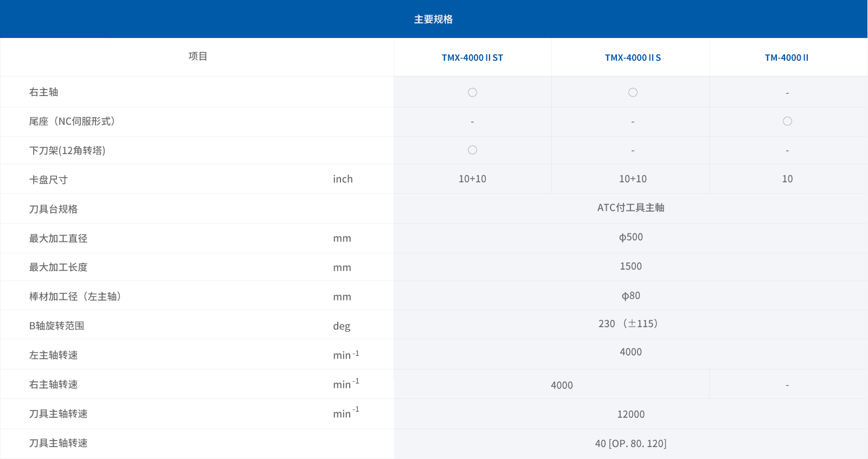Viewport: 868px width, 459px height.
Task: Click the circle mark for 下刀架 under TMX-4000 II ST
Action: (x=472, y=150)
